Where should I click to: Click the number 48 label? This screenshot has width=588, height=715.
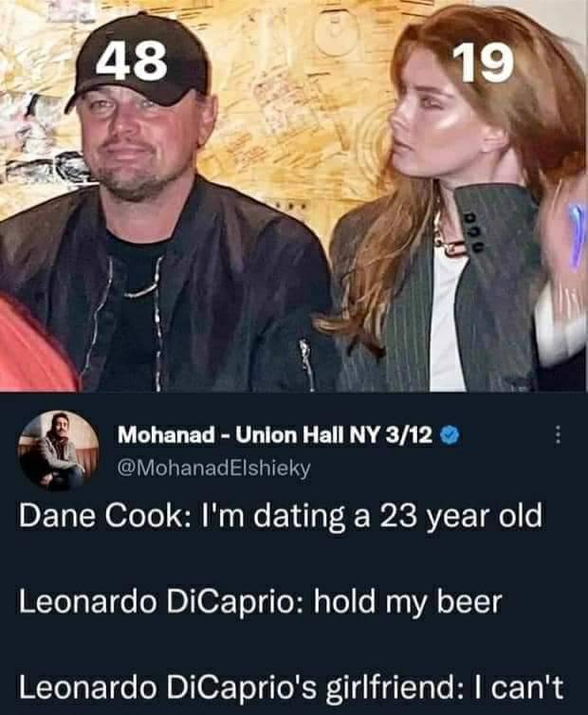134,63
